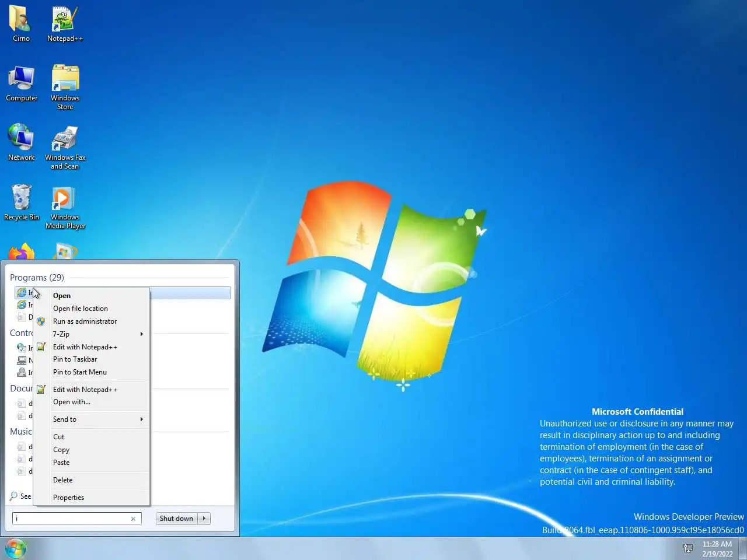The image size is (747, 560).
Task: Choose Copy from context menu
Action: tap(92, 450)
